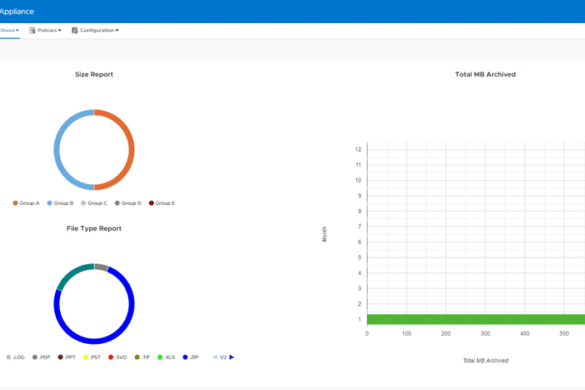Toggle Group D in Size Report legend

[x=128, y=203]
